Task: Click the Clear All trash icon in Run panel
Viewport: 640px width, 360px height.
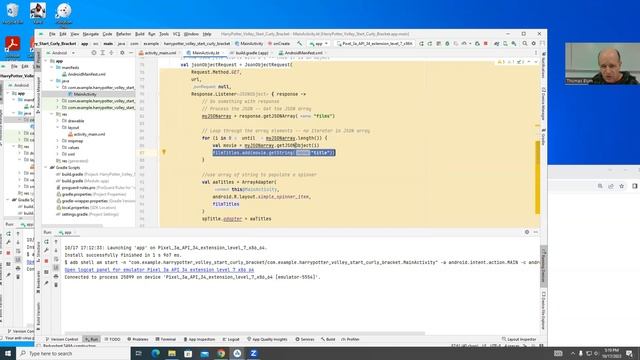Action: [x=56, y=284]
